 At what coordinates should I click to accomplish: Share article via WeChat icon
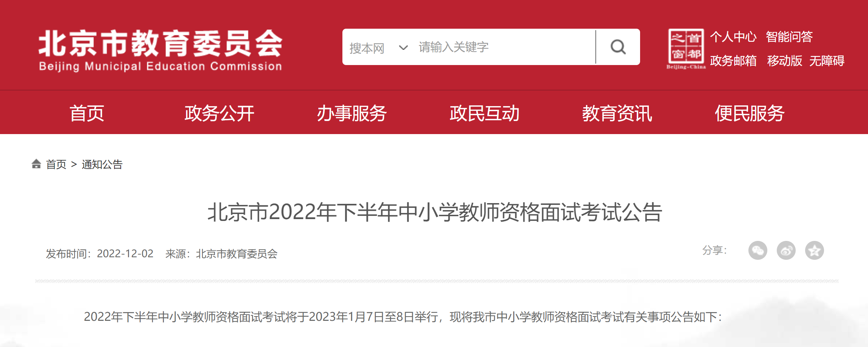(758, 250)
